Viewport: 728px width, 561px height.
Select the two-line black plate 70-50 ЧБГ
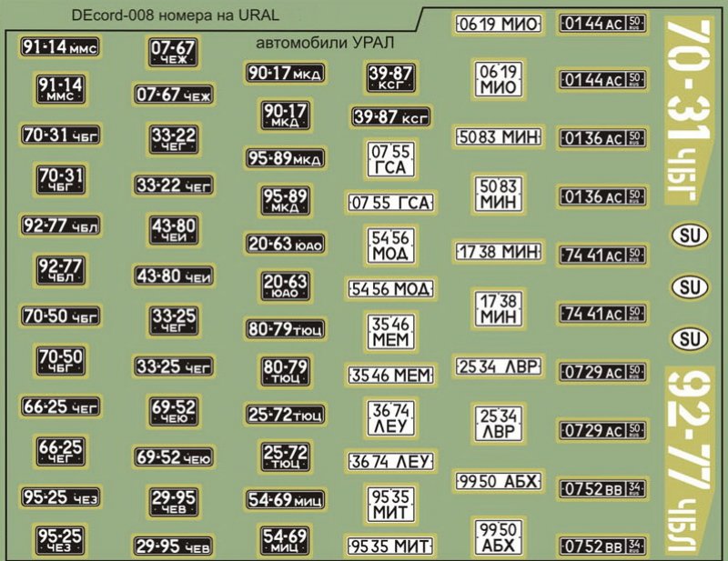coord(61,361)
